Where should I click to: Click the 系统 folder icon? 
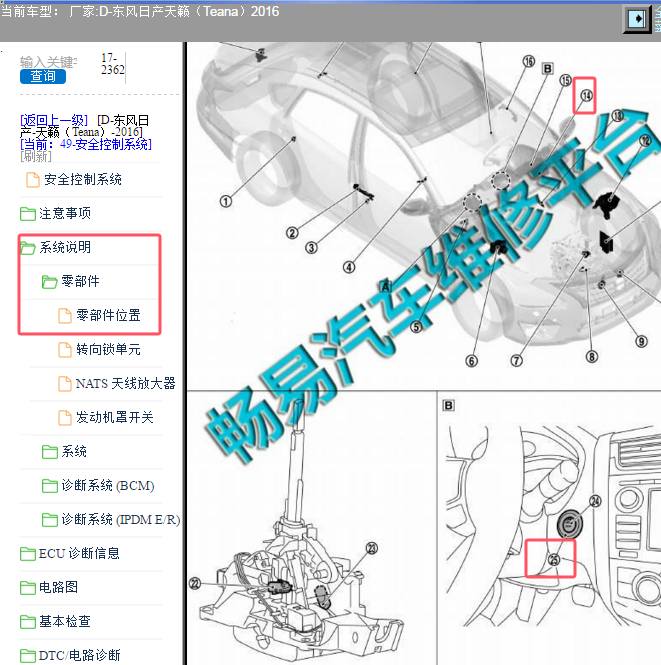coord(50,452)
